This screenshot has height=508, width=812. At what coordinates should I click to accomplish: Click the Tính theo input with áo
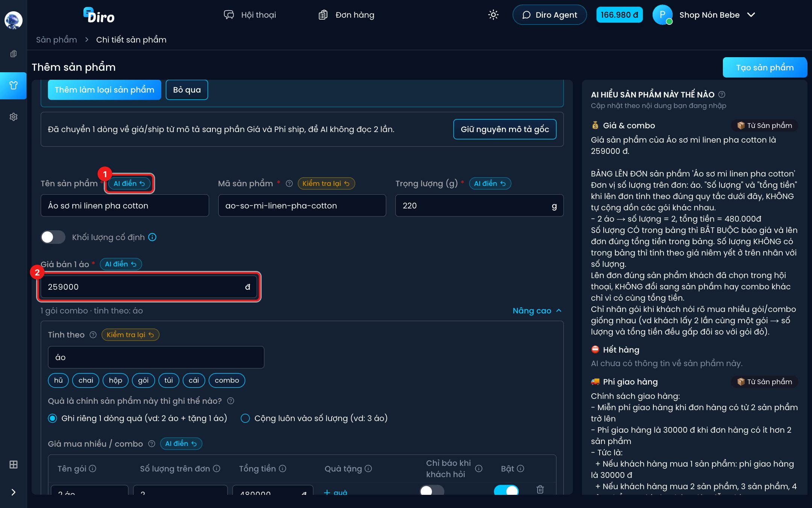(156, 357)
